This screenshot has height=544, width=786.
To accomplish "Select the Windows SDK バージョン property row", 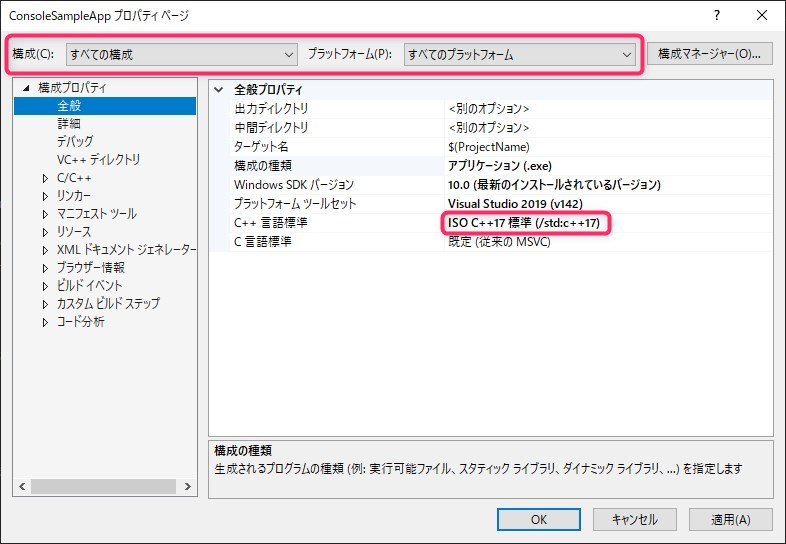I will click(500, 185).
